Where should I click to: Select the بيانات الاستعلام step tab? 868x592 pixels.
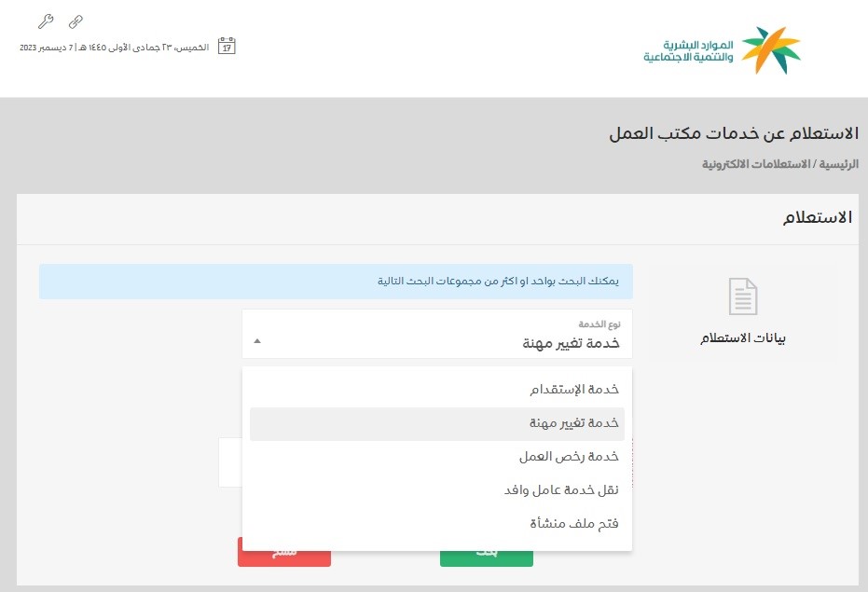pyautogui.click(x=743, y=312)
